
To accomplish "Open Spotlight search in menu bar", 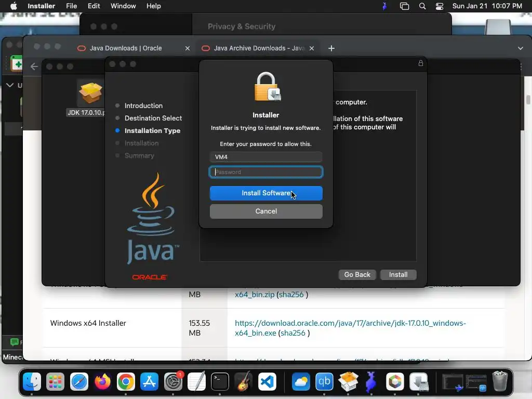I will click(422, 6).
